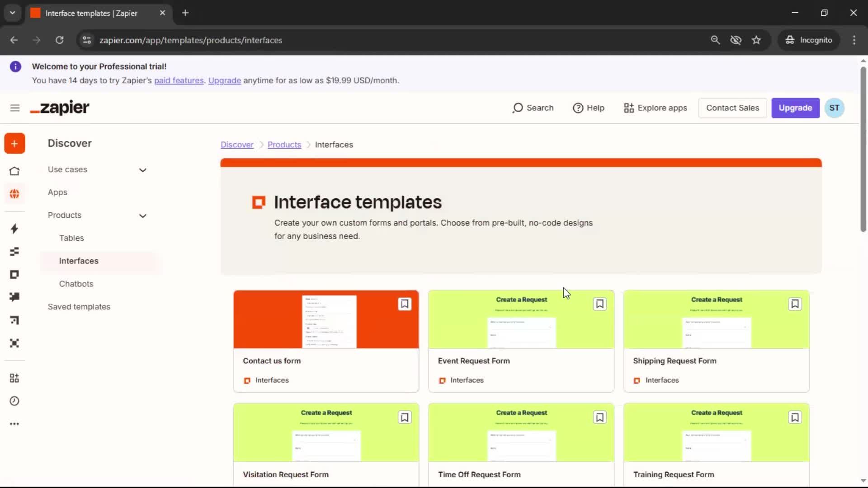Bookmark the Event Request Form template
The width and height of the screenshot is (868, 488).
[x=600, y=304]
